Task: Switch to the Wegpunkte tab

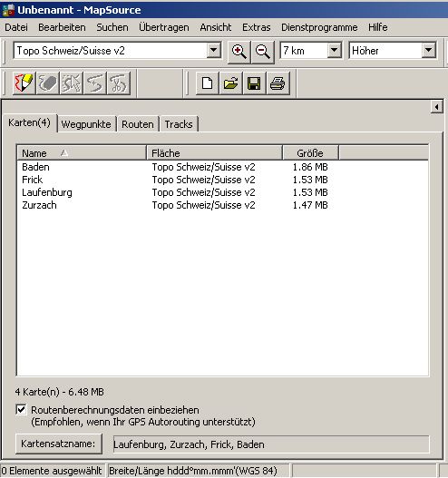Action: [86, 124]
